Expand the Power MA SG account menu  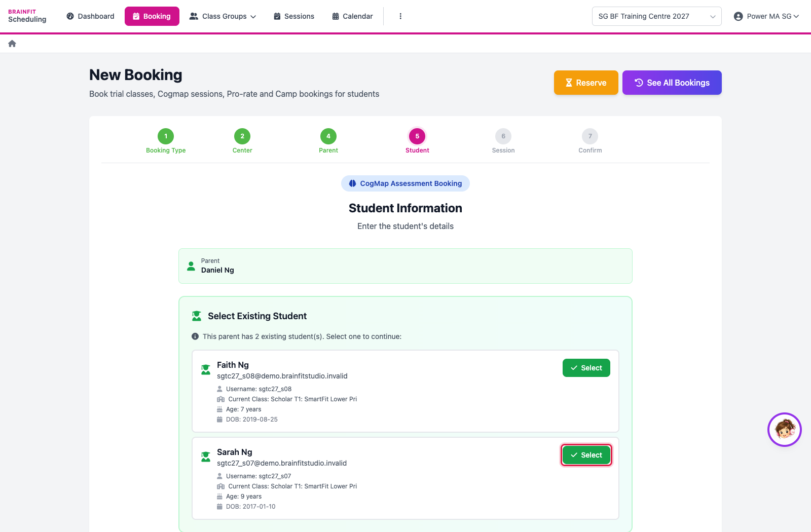pyautogui.click(x=766, y=16)
